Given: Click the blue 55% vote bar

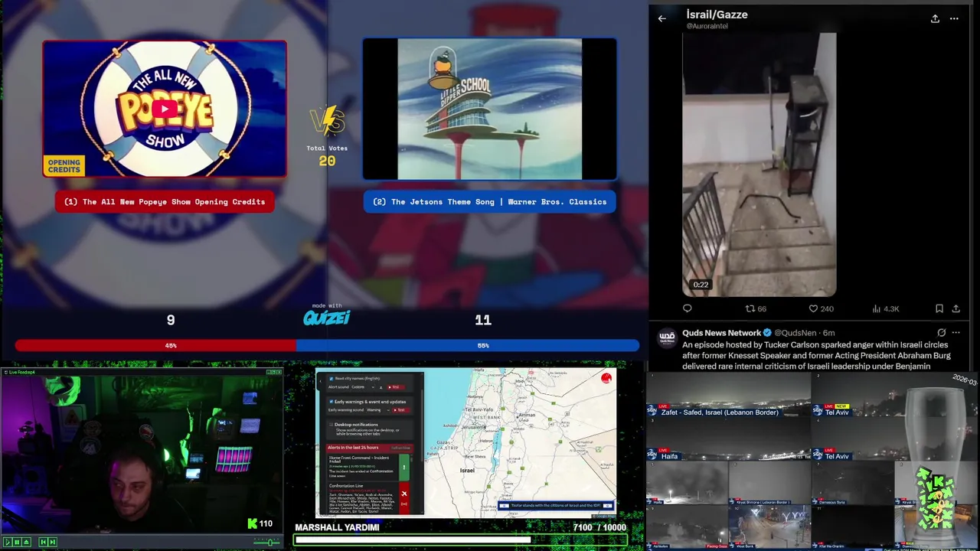Looking at the screenshot, I should (467, 346).
